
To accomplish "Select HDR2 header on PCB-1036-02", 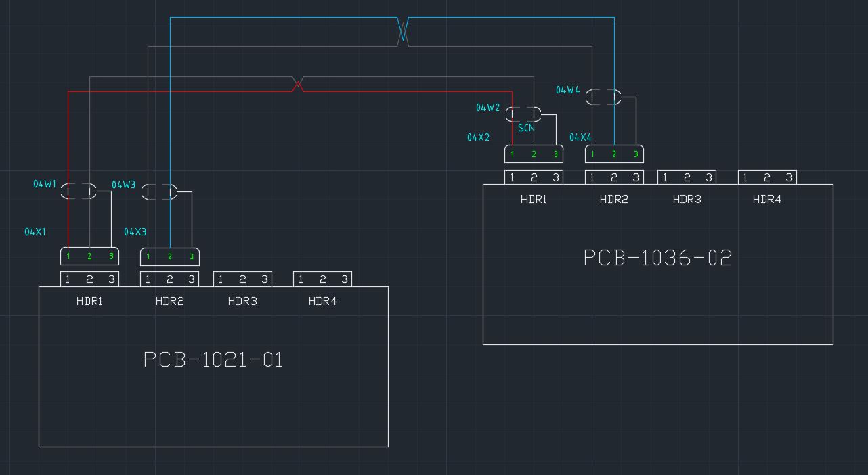I will click(x=613, y=177).
